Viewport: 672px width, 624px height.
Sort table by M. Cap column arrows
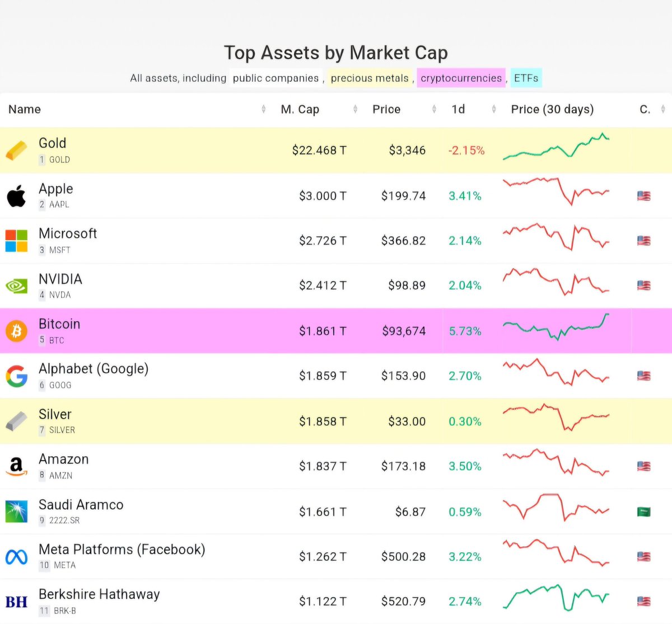point(356,109)
